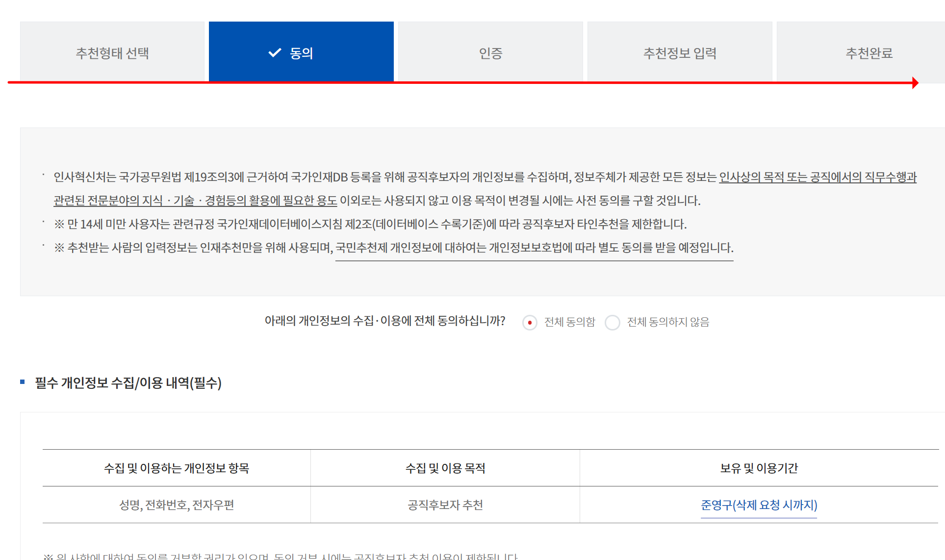945x560 pixels.
Task: Go to the 추천형태 선택 step tab
Action: coord(112,52)
